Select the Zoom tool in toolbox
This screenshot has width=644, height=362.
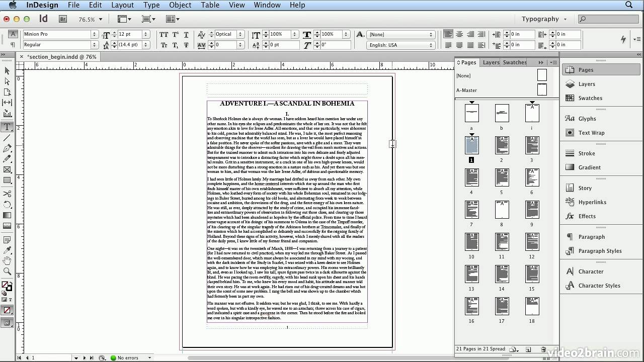pos(7,271)
